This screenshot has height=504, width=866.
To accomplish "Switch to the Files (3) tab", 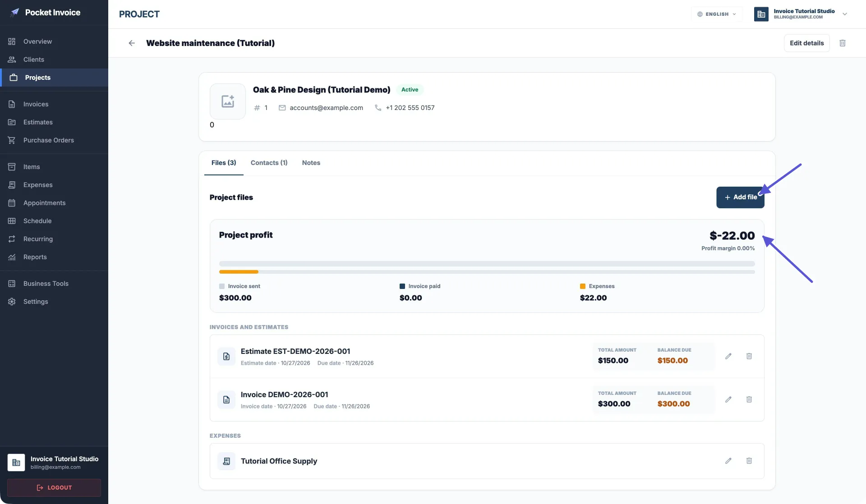I will [224, 163].
